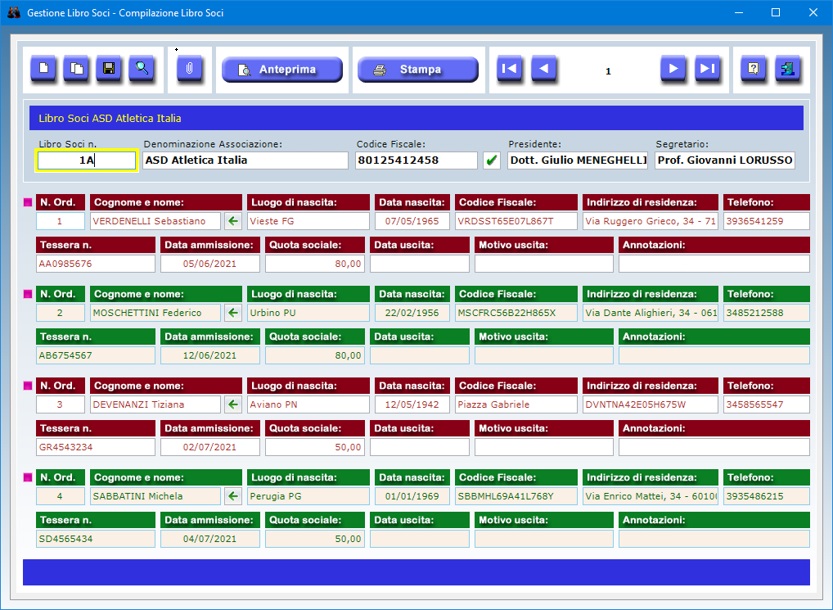Click Libro Soci ASD Atletica Italia title
The width and height of the screenshot is (833, 610).
point(109,118)
